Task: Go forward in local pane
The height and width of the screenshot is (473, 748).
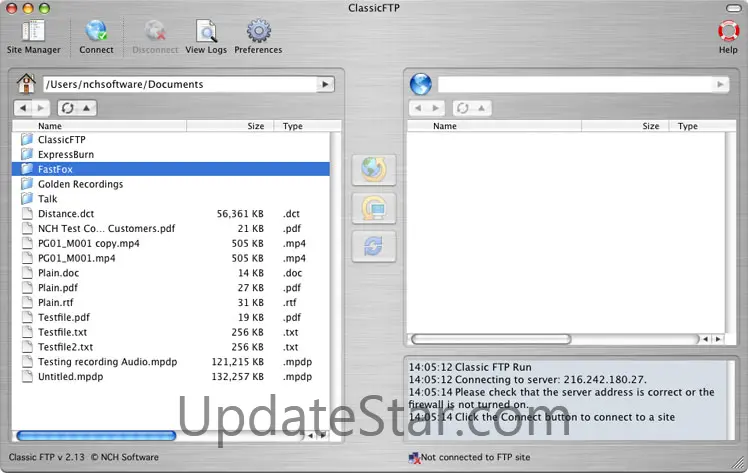Action: [41, 108]
